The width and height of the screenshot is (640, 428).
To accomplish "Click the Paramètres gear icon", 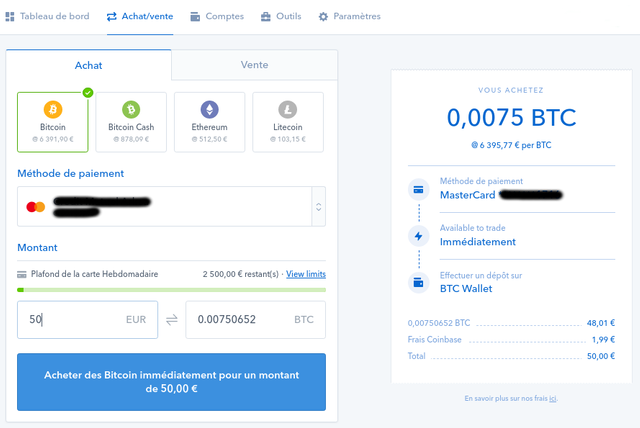I will coord(323,17).
